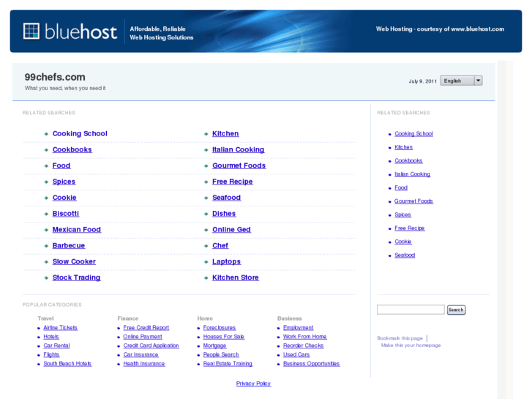Open Foreclosures under Home
This screenshot has height=399, width=532.
tap(220, 328)
